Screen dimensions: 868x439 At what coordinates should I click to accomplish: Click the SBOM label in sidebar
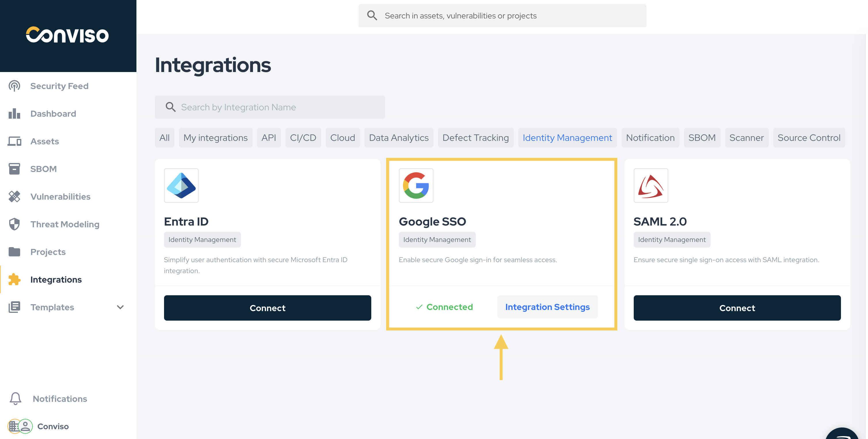tap(43, 169)
